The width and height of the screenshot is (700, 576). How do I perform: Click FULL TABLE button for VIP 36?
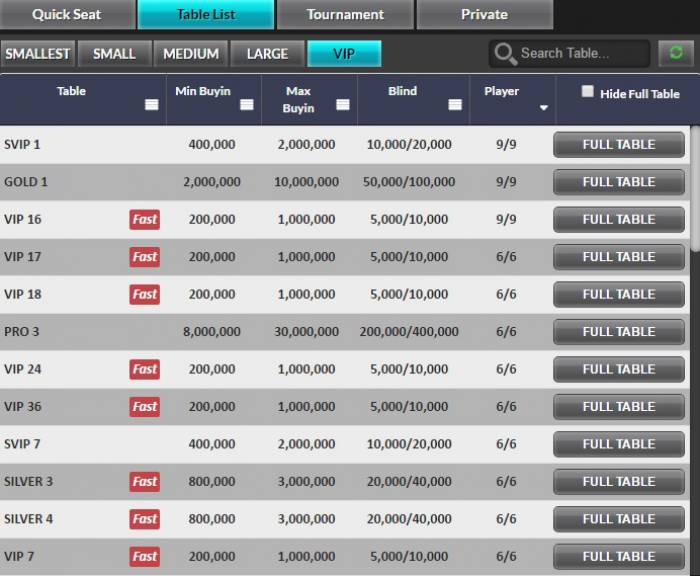pos(619,407)
